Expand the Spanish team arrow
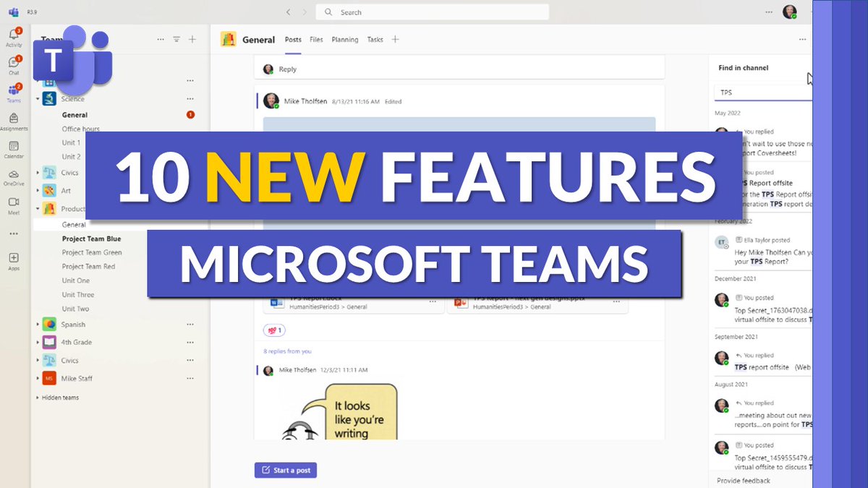This screenshot has height=488, width=868. 38,325
